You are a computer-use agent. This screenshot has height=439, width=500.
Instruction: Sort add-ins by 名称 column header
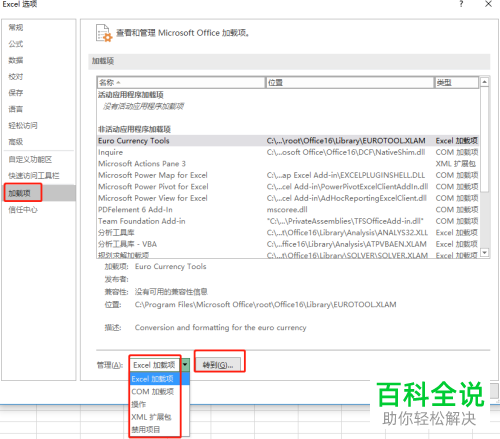click(x=181, y=82)
